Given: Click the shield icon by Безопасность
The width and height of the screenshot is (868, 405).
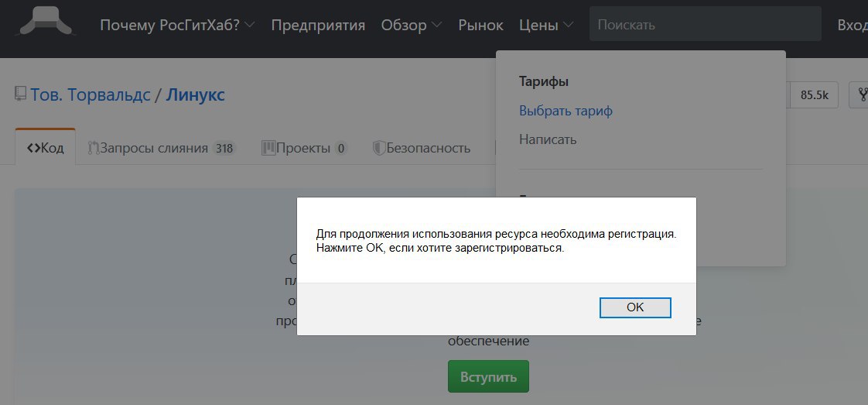Looking at the screenshot, I should click(x=378, y=148).
